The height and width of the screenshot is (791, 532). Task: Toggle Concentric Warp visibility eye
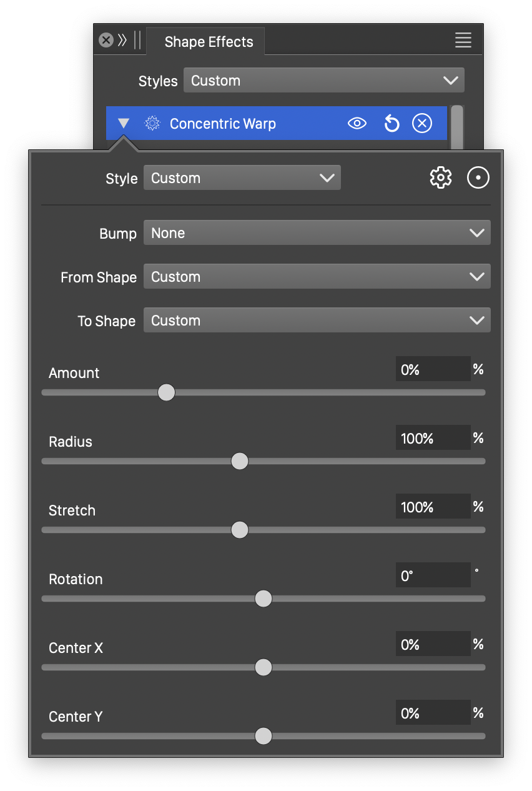click(357, 124)
